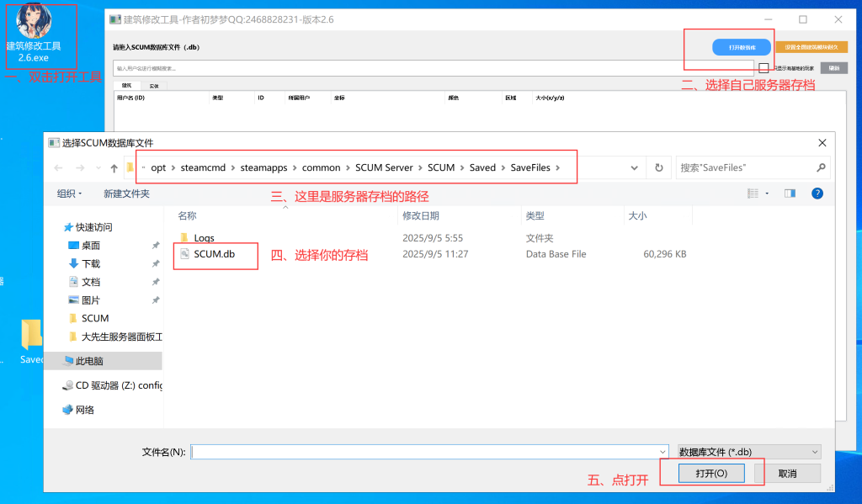The width and height of the screenshot is (862, 504).
Task: Switch to the 实体 tab
Action: click(154, 85)
